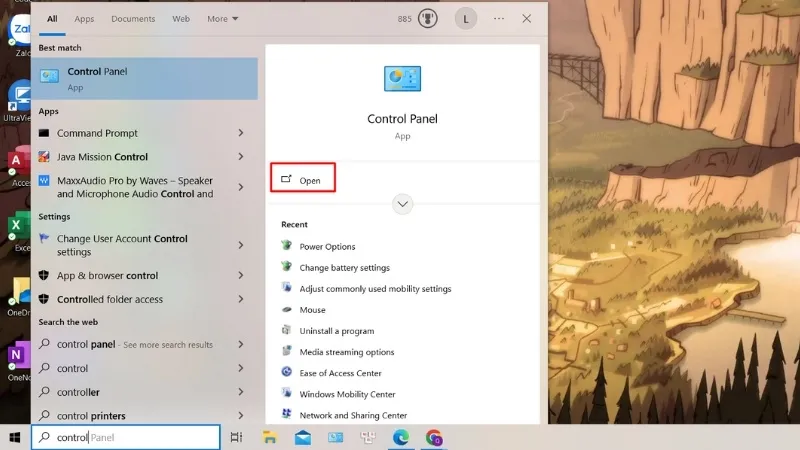This screenshot has height=450, width=800.
Task: Select the Control Panel best match result
Action: click(144, 79)
